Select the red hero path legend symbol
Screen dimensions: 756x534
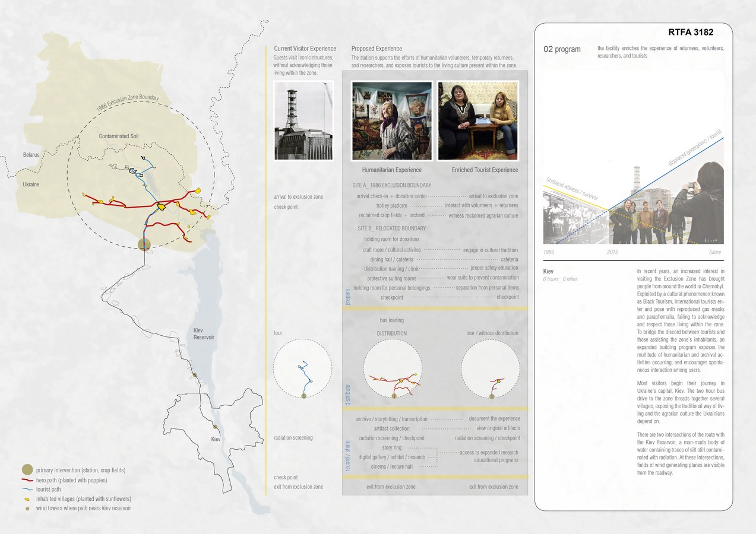click(27, 480)
